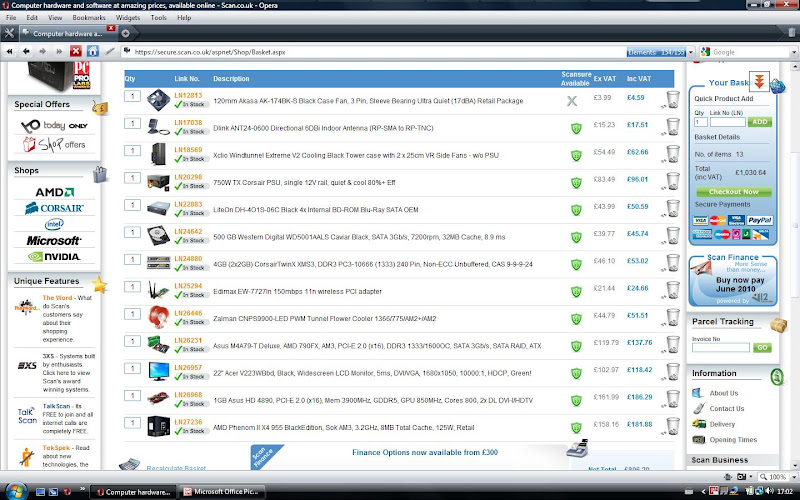Delete the Acer V223WBbd monitor via trash icon
Screen dimensions: 800x500
(673, 371)
